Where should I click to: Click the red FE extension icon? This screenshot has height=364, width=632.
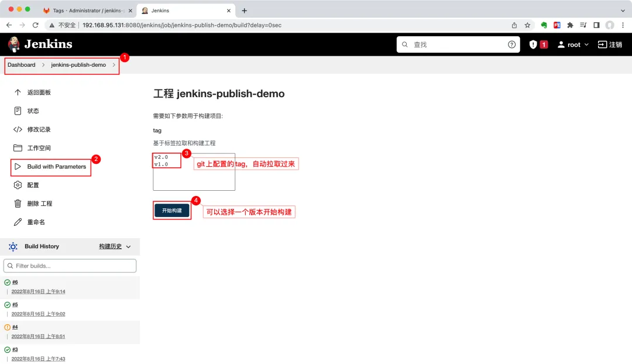(557, 25)
